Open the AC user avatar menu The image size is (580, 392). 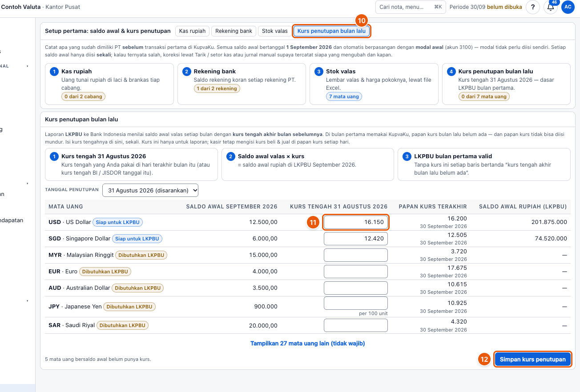[568, 7]
